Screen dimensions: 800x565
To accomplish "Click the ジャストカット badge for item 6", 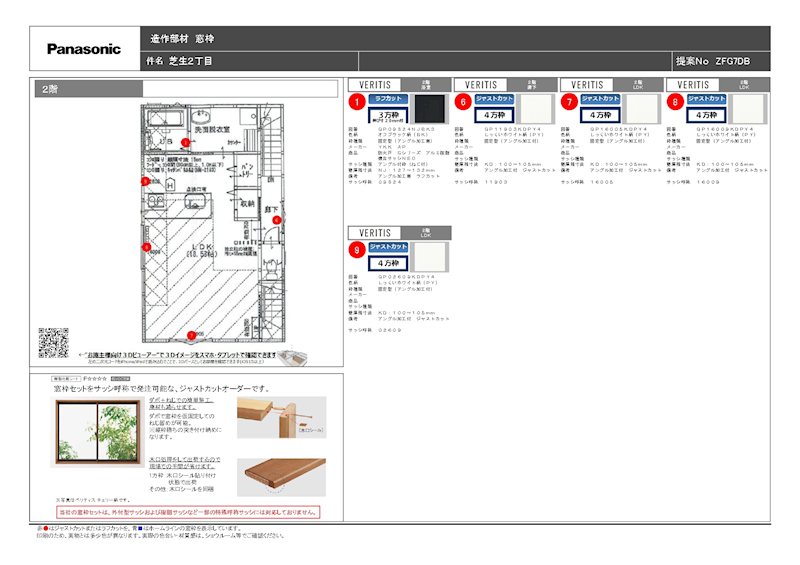I will point(494,99).
